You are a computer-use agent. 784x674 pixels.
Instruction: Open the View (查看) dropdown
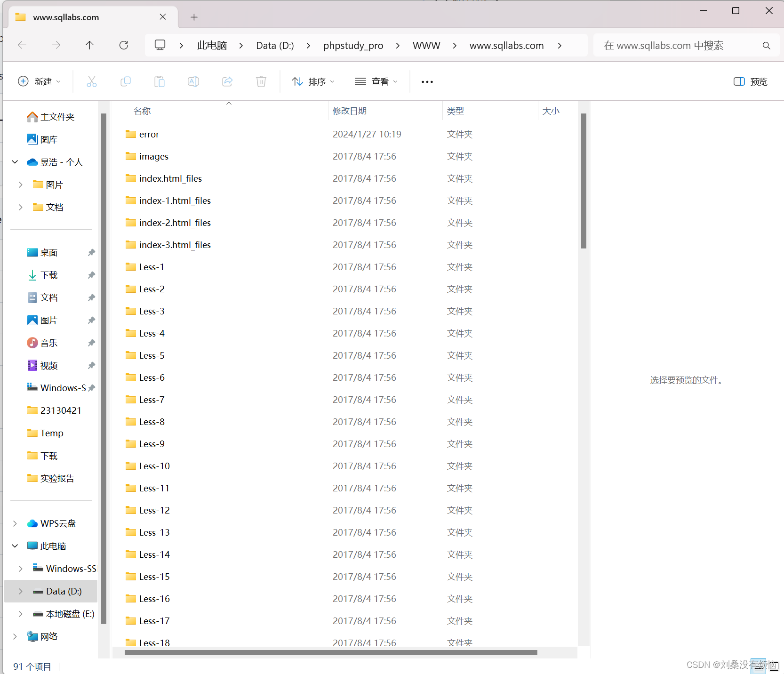tap(376, 81)
